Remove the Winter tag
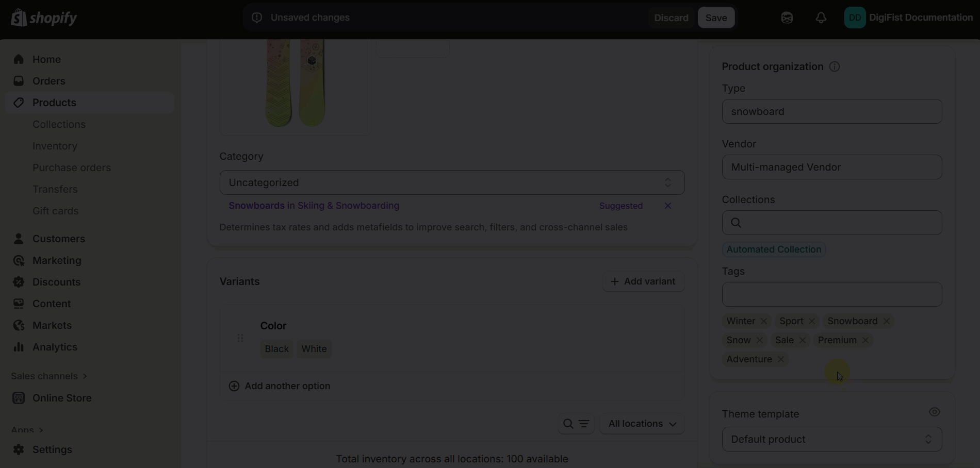Viewport: 980px width, 468px height. click(x=764, y=321)
